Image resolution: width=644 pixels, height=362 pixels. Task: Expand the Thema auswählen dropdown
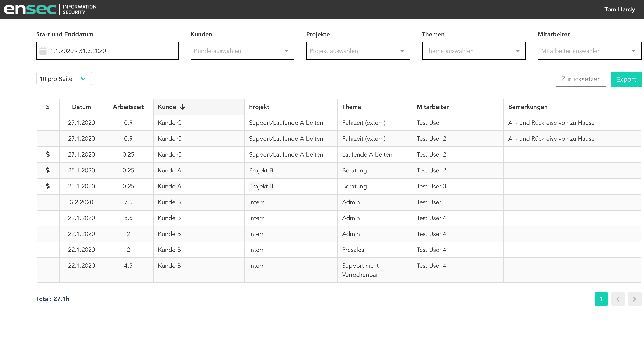click(474, 51)
